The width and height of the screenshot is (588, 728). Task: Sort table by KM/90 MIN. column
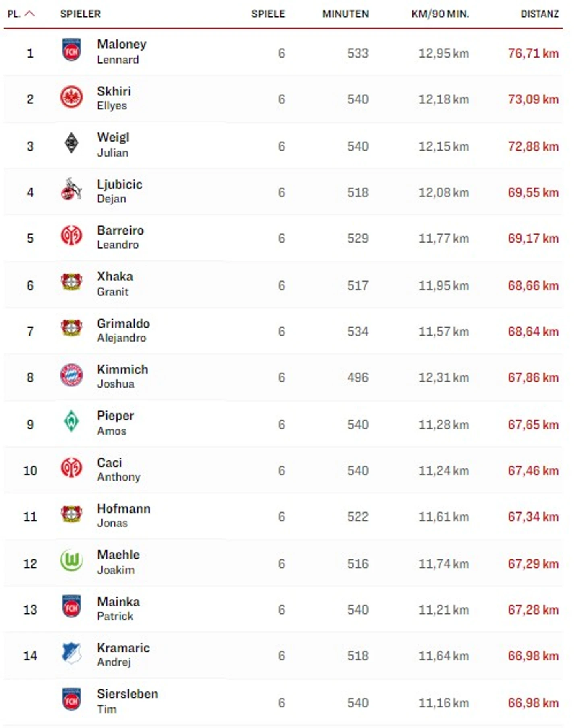(x=440, y=14)
